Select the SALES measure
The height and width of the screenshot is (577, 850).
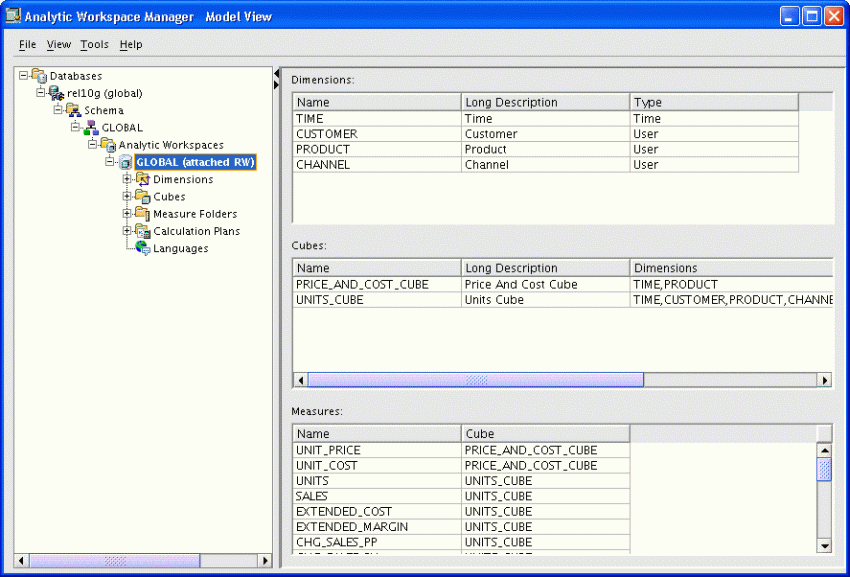461,496
